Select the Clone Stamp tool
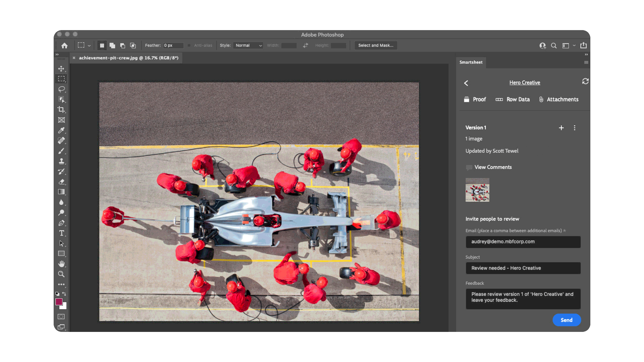644x362 pixels. (x=61, y=161)
